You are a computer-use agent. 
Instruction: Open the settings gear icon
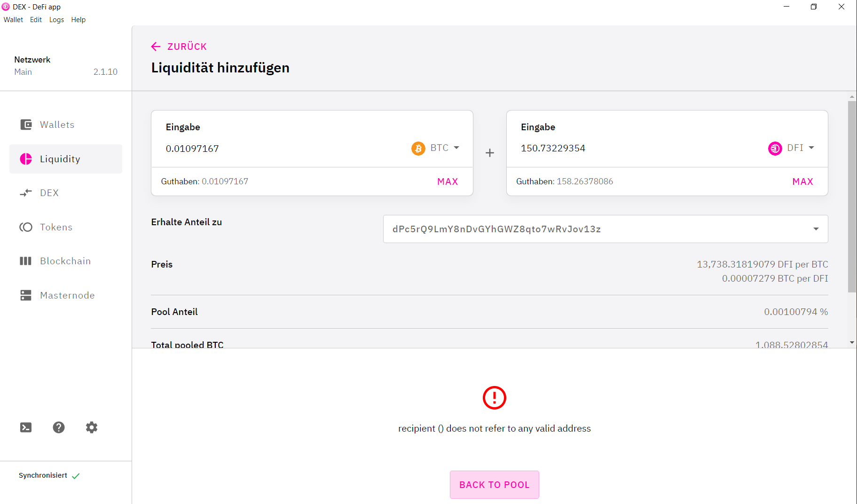(x=92, y=427)
